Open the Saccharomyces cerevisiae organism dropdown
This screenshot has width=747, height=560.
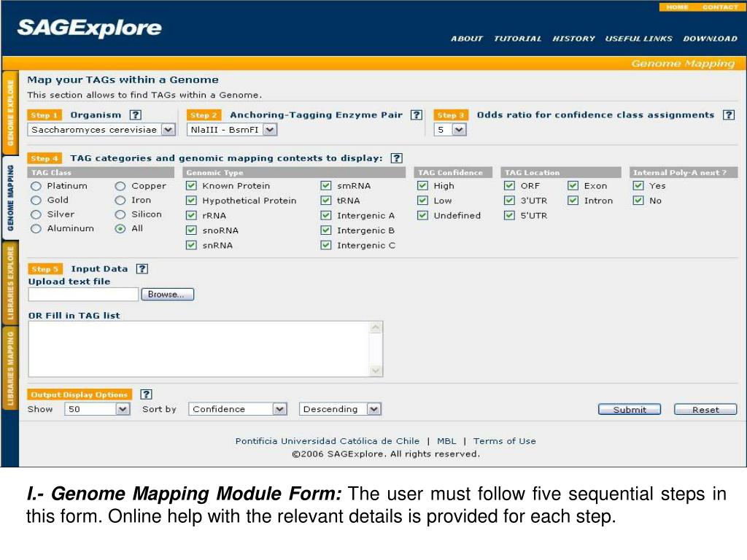(x=101, y=130)
